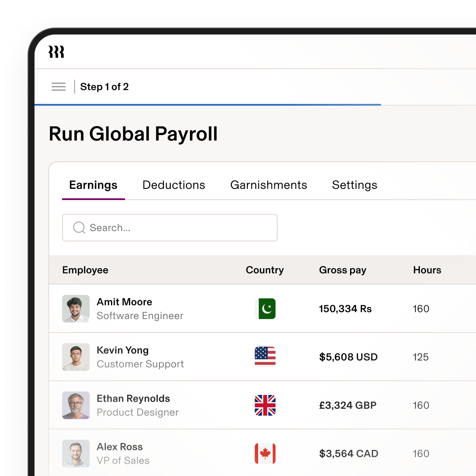Select employee Ethan Reynolds, Product Designer

(x=133, y=405)
